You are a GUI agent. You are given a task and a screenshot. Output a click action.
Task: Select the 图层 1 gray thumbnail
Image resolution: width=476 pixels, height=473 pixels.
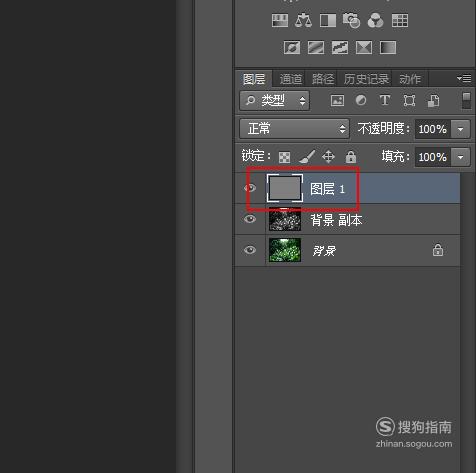click(x=285, y=188)
